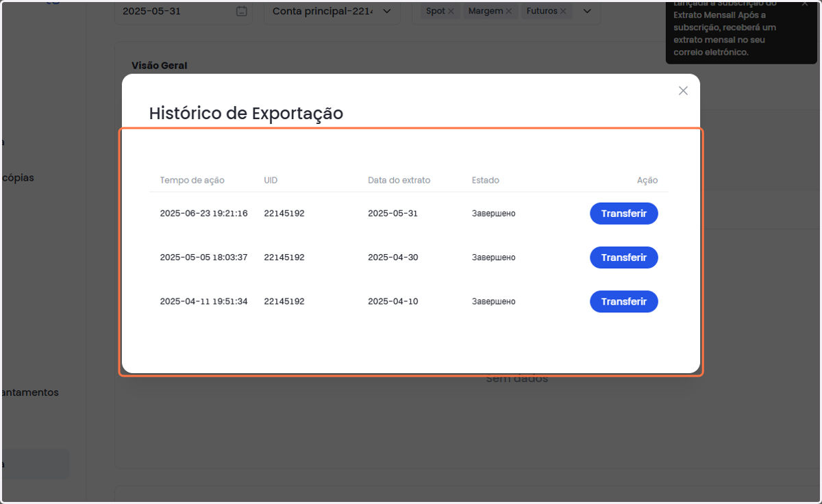Open the calendar icon beside 2025-05-31

pyautogui.click(x=241, y=11)
